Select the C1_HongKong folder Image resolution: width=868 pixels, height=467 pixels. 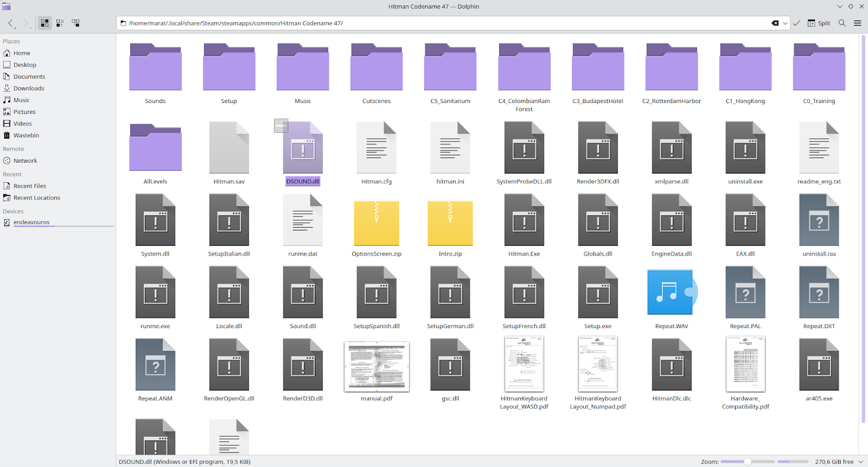tap(745, 67)
